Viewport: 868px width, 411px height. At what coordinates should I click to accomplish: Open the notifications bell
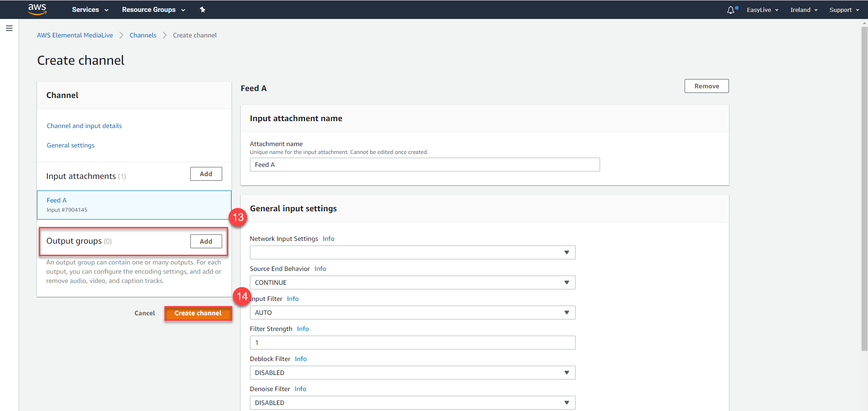(730, 10)
